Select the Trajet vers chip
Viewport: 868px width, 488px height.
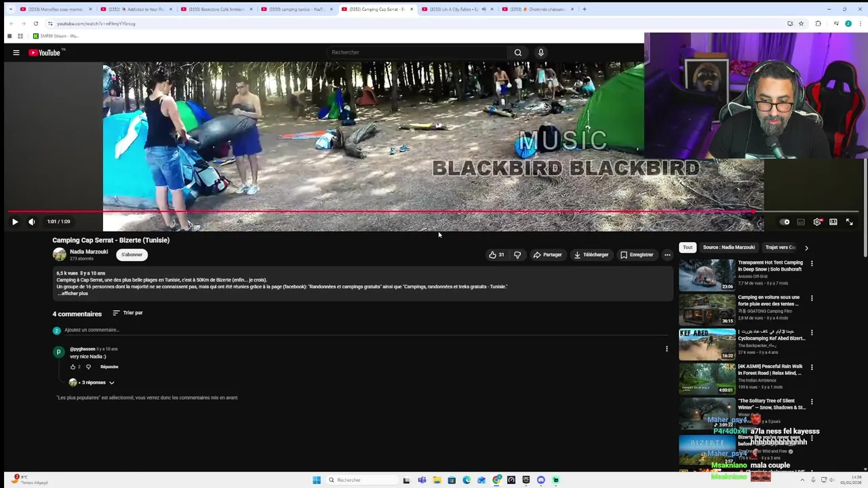pos(780,247)
